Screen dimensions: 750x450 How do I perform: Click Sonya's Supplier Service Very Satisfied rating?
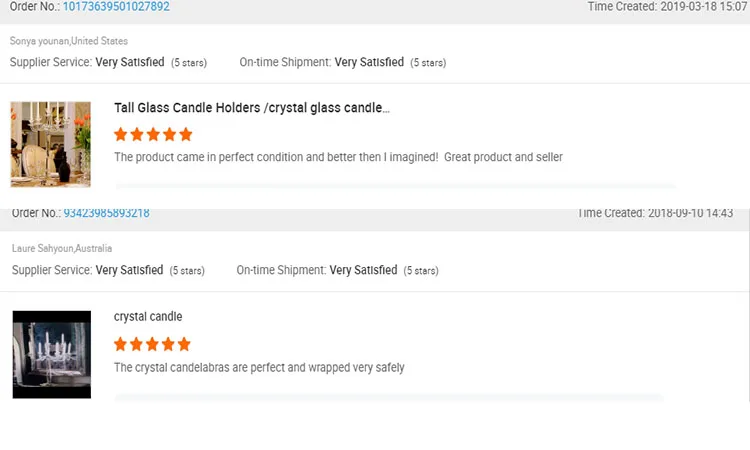pos(130,62)
